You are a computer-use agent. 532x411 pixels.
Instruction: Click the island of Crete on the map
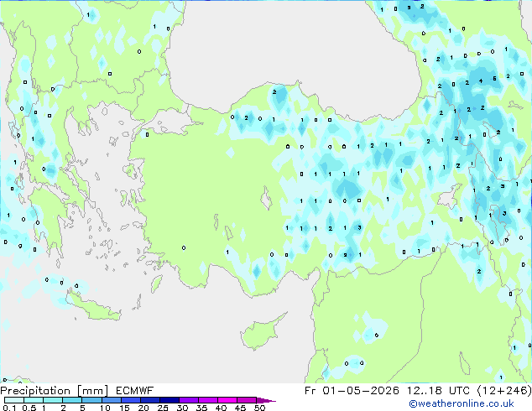[94, 306]
